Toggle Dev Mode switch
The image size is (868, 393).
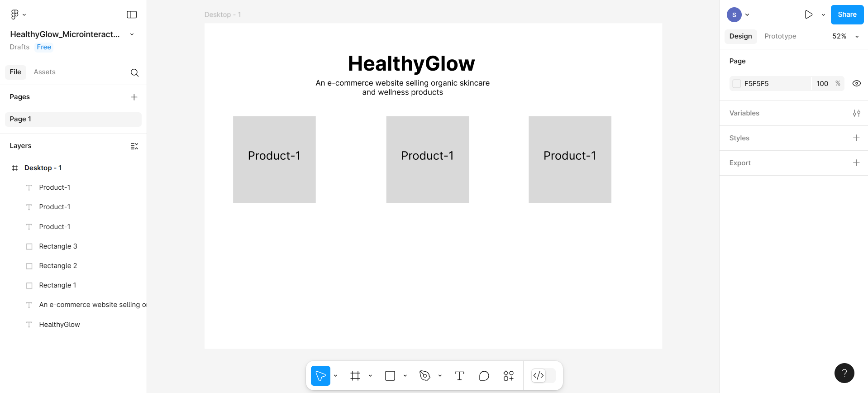click(543, 376)
